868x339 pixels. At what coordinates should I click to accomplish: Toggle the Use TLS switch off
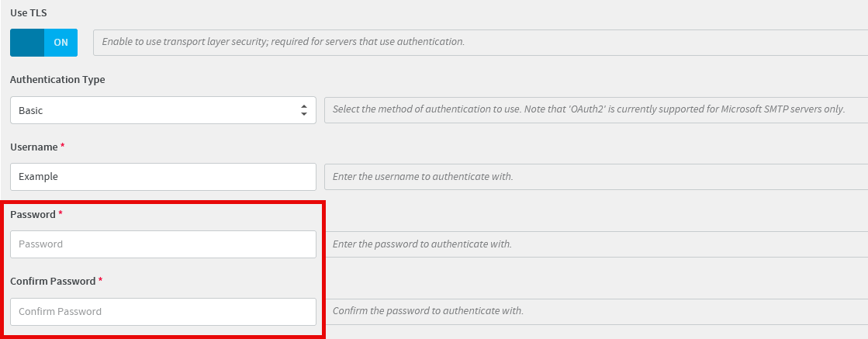coord(43,43)
